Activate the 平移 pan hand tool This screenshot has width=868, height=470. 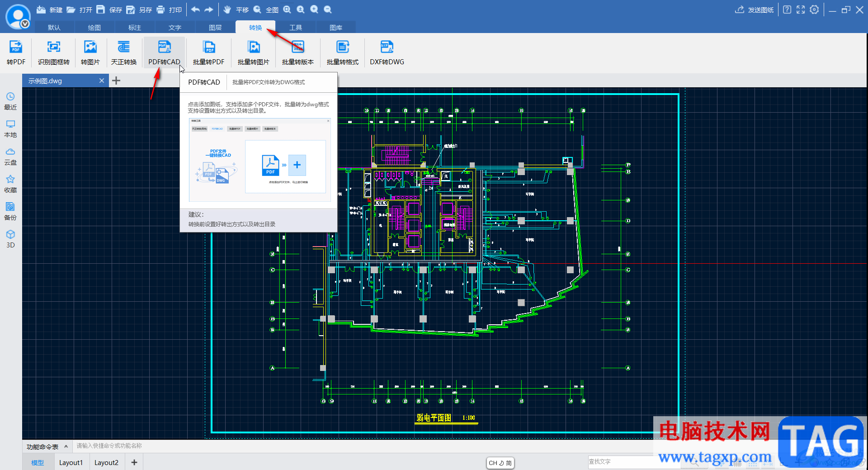227,9
